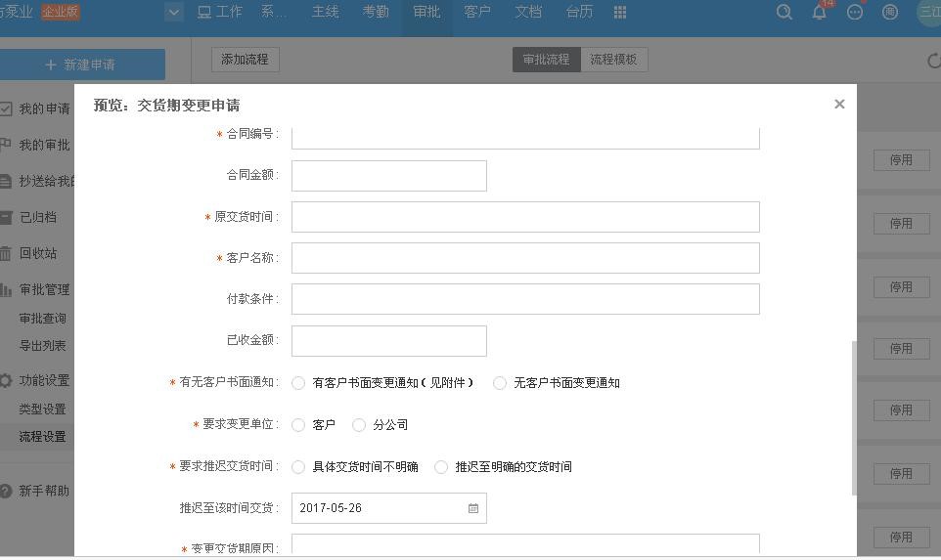The image size is (941, 560).
Task: Open the apps grid icon in navigation
Action: (x=620, y=12)
